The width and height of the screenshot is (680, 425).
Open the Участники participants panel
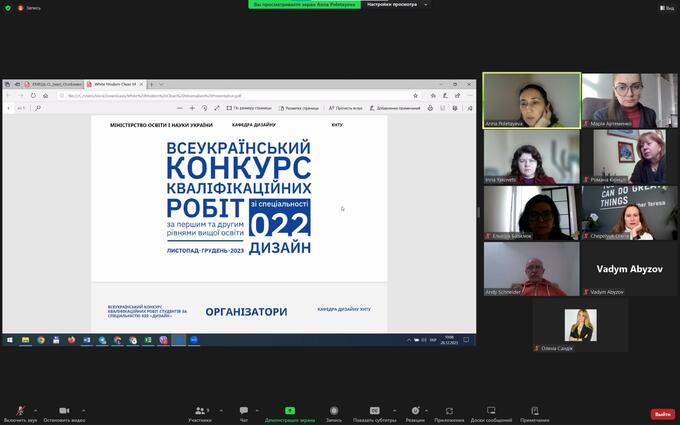(199, 411)
